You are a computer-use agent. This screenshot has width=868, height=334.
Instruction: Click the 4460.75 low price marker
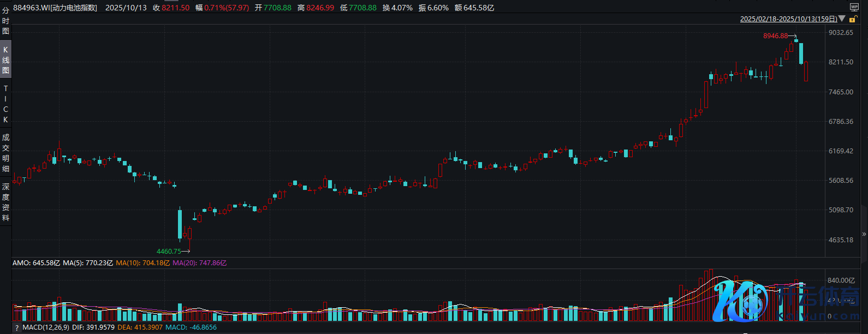coord(169,252)
